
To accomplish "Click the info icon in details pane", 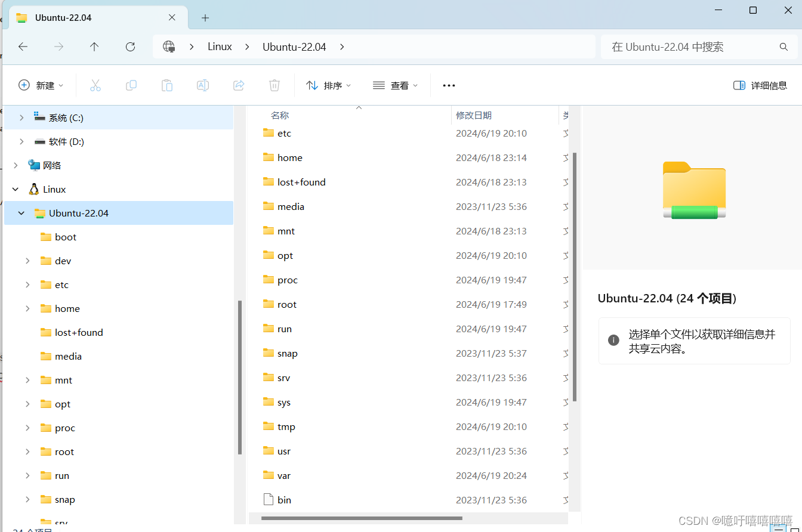I will coord(613,341).
